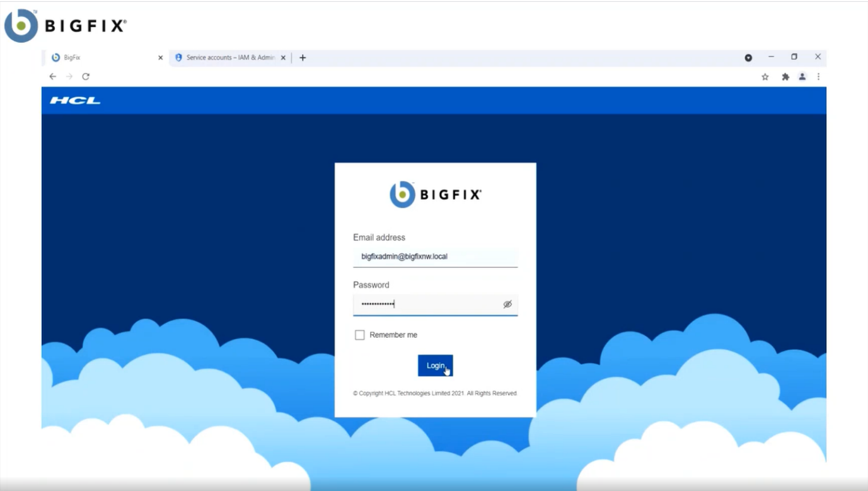Open the browser profile icon
The height and width of the screenshot is (491, 868).
(x=802, y=77)
